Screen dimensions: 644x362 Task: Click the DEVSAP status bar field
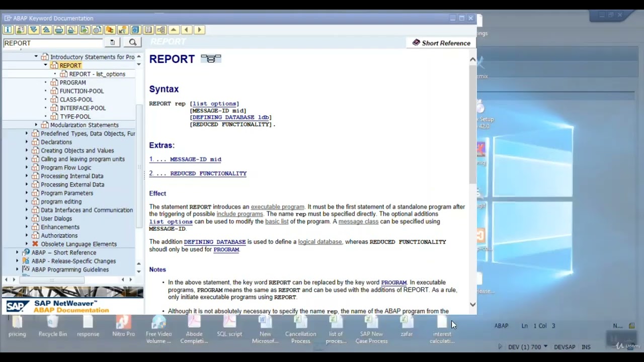[565, 347]
